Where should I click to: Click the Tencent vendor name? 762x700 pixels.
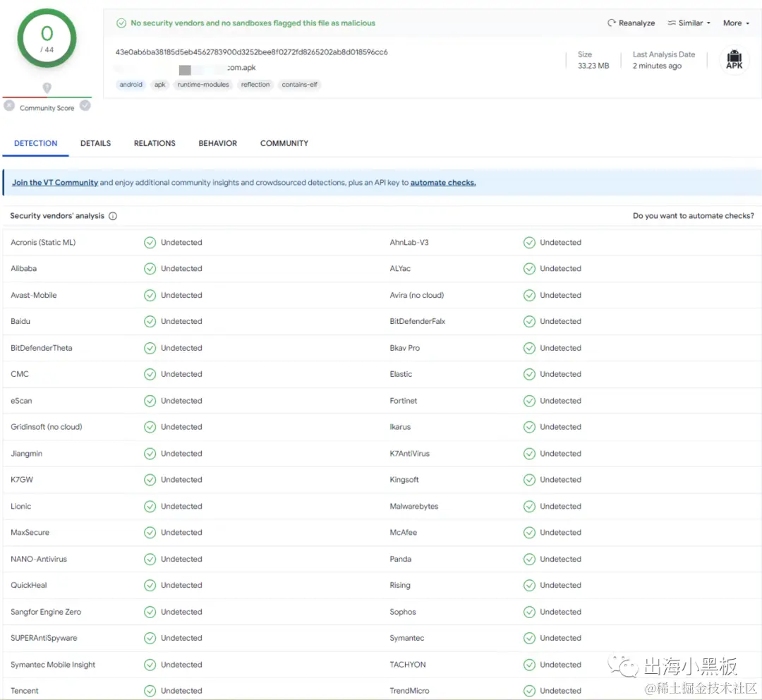pyautogui.click(x=24, y=691)
